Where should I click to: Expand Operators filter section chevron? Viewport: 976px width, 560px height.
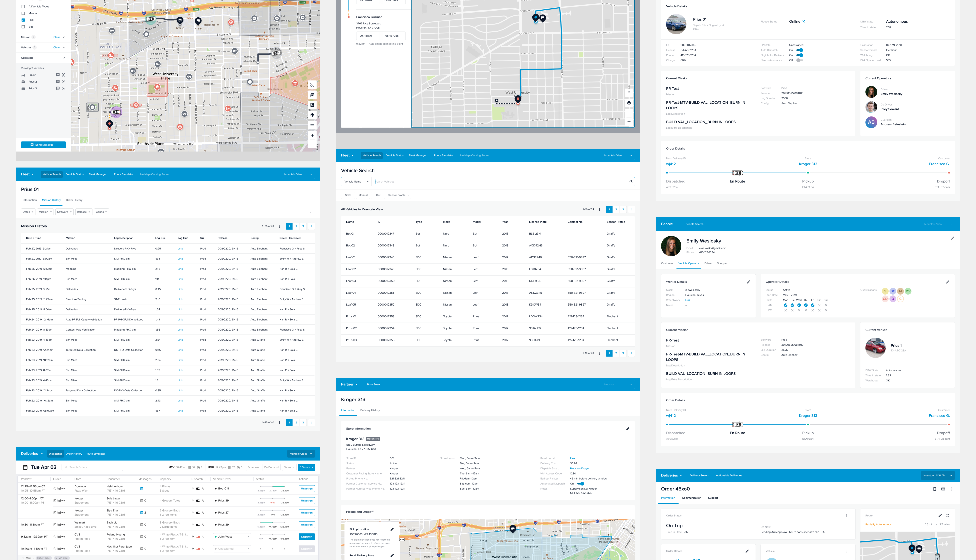[x=63, y=58]
